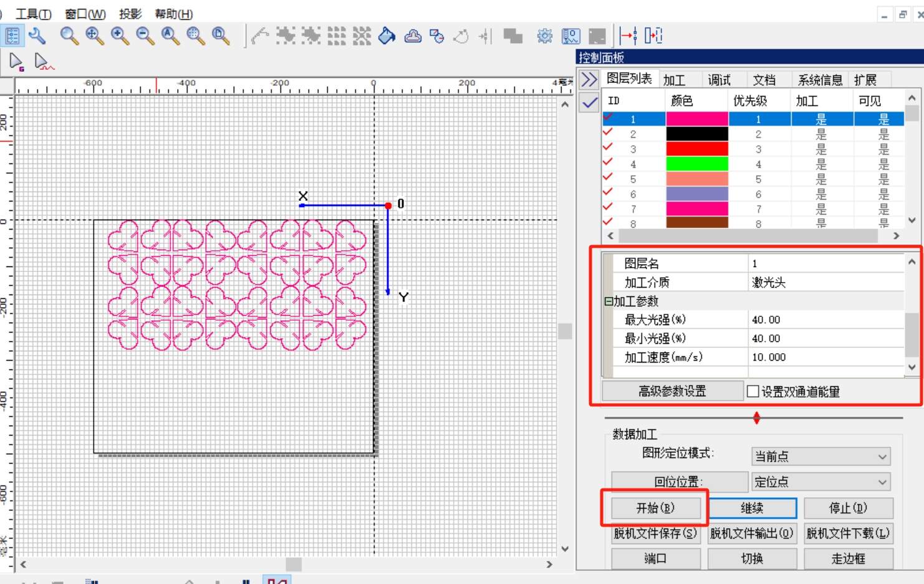Open the 工具(T) menu

(x=34, y=14)
